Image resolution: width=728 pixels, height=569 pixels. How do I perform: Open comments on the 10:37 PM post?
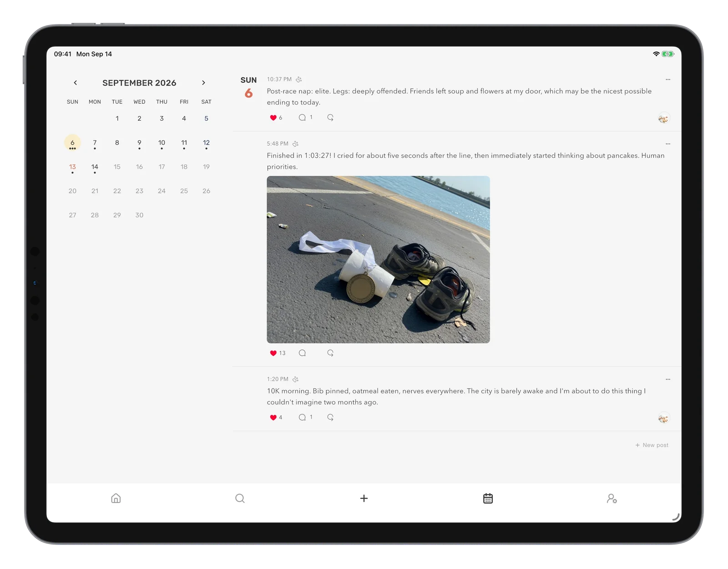point(302,117)
